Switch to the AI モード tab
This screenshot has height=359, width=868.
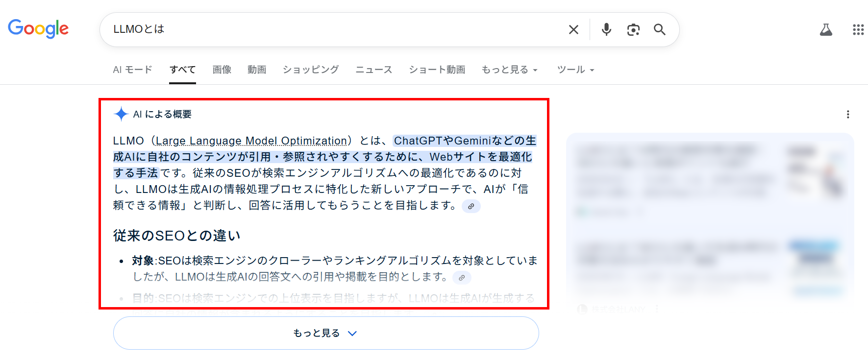(x=132, y=70)
